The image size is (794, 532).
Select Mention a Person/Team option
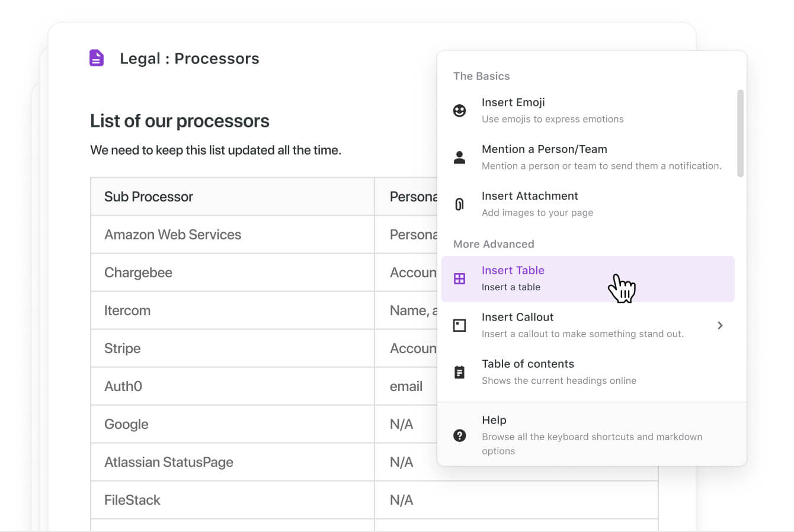pyautogui.click(x=588, y=158)
